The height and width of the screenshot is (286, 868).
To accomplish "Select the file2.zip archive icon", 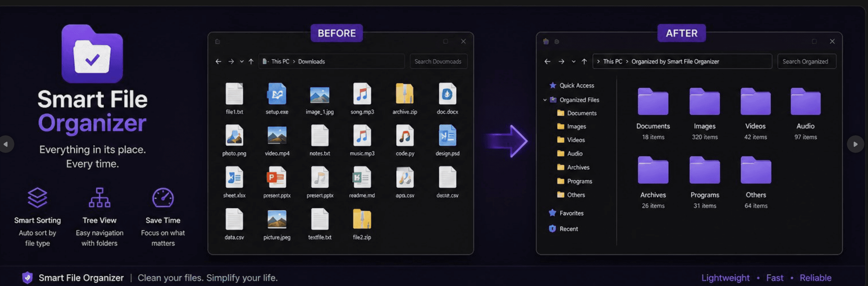I will [x=362, y=219].
